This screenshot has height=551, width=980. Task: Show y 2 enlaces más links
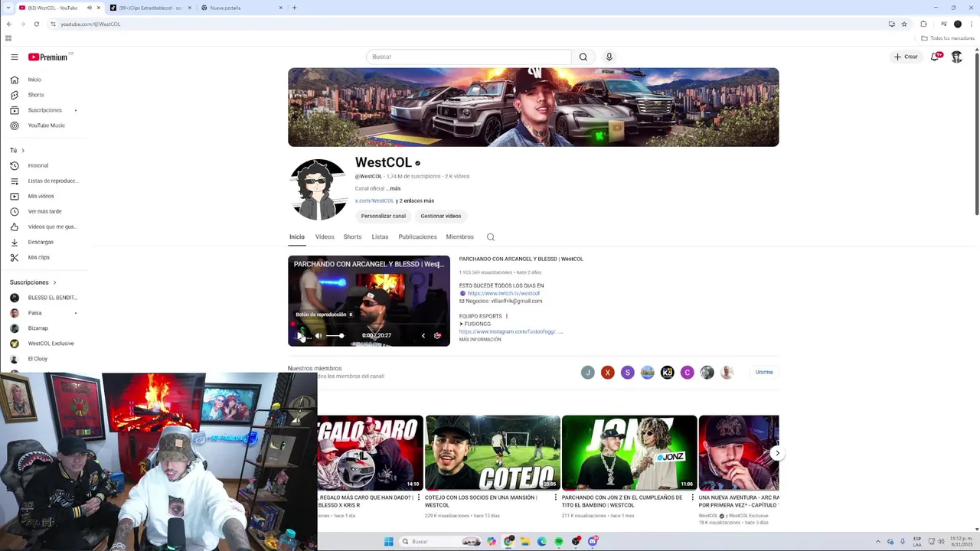[x=415, y=201]
